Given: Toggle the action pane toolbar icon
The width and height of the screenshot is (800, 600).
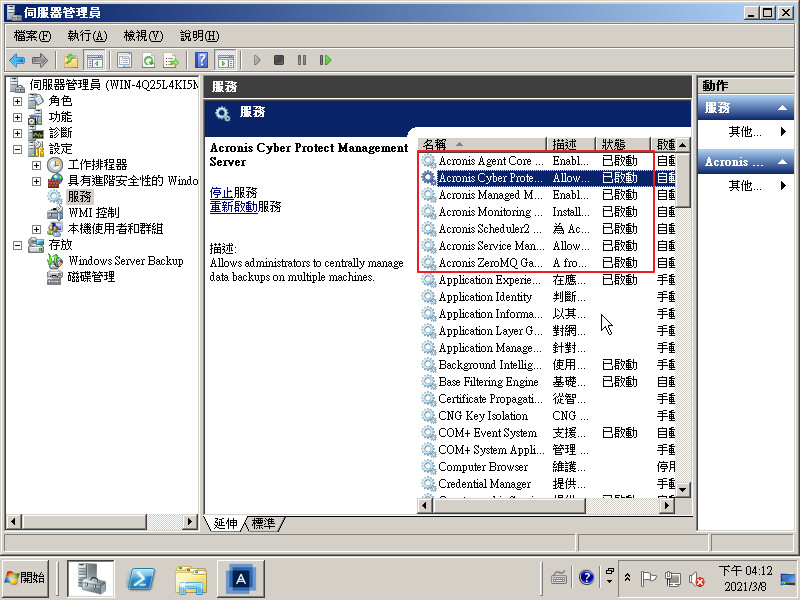Looking at the screenshot, I should [x=226, y=60].
